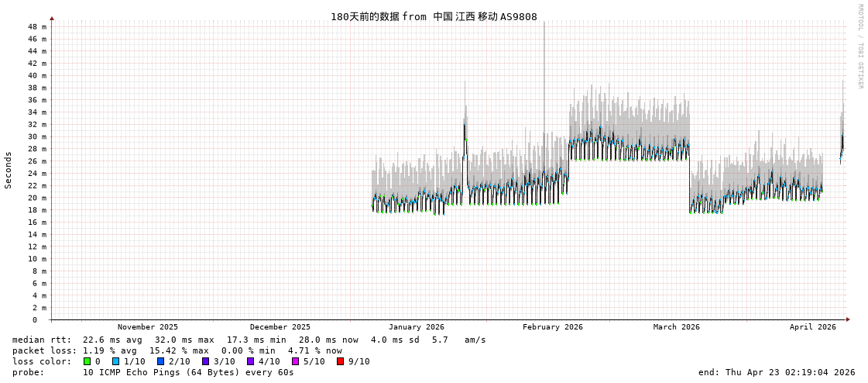Image resolution: width=868 pixels, height=383 pixels.
Task: Select the 4/10 loss color swatch
Action: pos(250,361)
